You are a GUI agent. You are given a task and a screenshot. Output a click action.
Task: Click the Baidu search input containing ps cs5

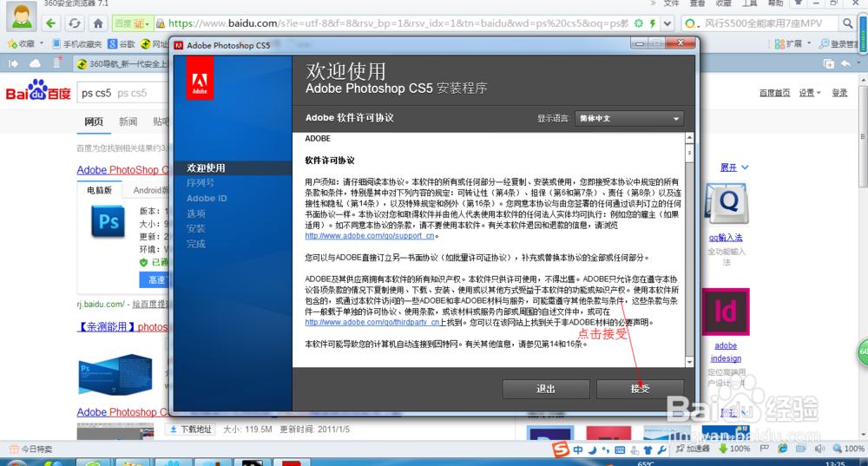123,93
